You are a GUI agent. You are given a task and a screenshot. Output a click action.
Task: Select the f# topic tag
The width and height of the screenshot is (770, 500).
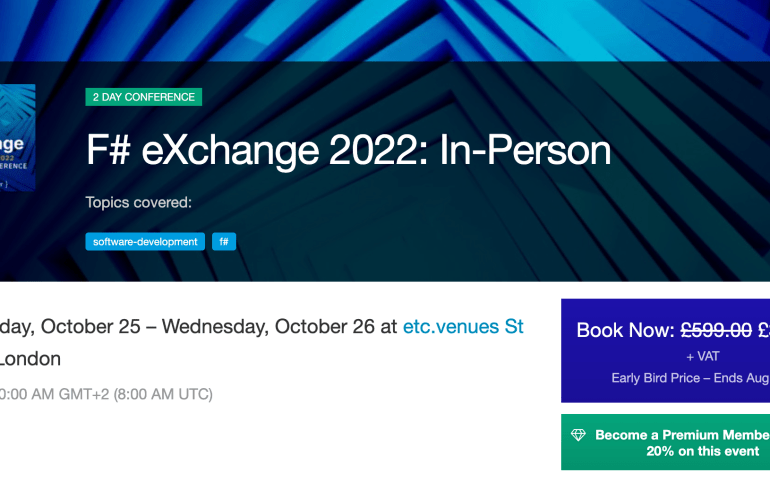224,241
